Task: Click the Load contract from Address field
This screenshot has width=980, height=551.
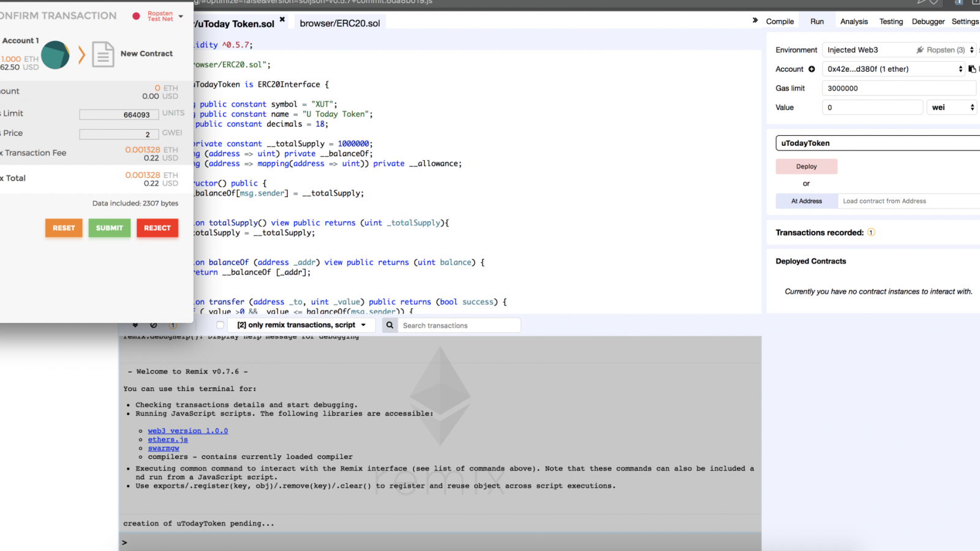Action: (x=909, y=201)
